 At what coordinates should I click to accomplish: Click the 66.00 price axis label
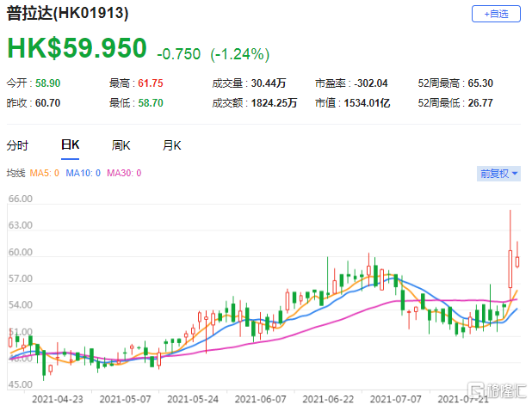pos(21,199)
